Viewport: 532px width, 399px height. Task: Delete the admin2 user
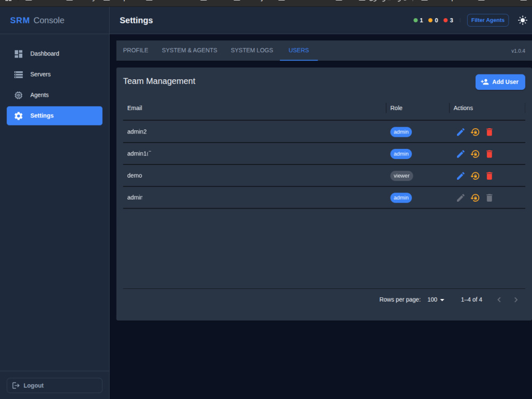click(x=489, y=132)
